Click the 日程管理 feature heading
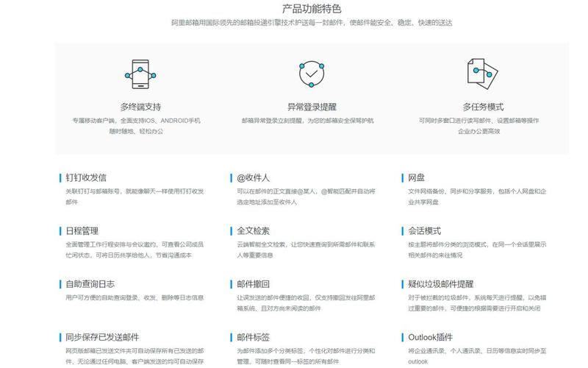This screenshot has height=368, width=588. click(x=82, y=231)
